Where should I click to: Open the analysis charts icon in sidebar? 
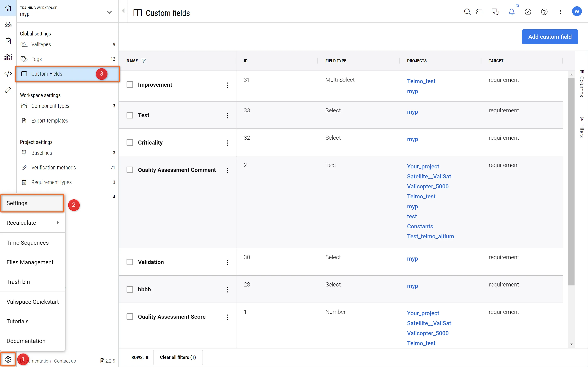tap(8, 57)
